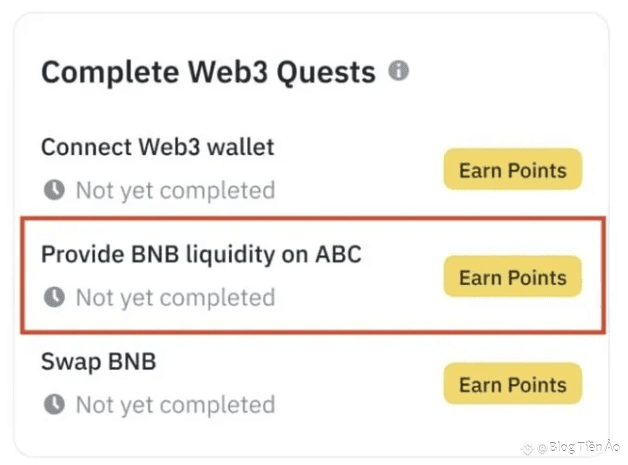Click the clock icon under Provide BNB liquidity
628x465 pixels.
[54, 297]
